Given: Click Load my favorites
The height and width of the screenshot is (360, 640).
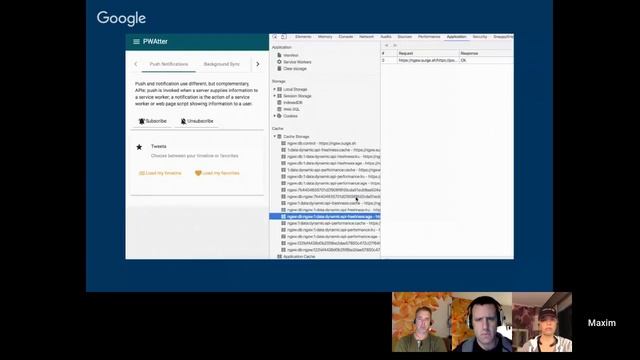Looking at the screenshot, I should click(217, 173).
